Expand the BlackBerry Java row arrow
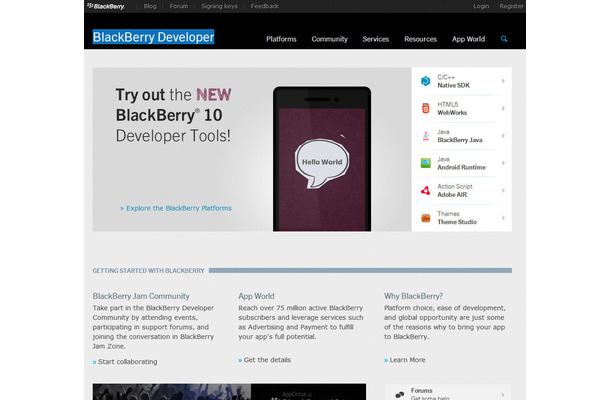The image size is (610, 400). pos(503,136)
